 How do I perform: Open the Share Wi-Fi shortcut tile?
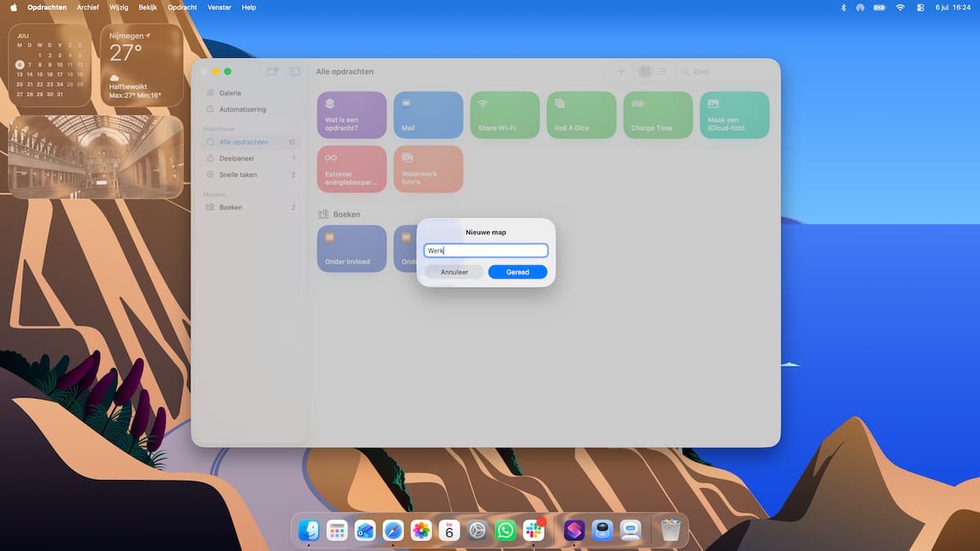point(505,115)
